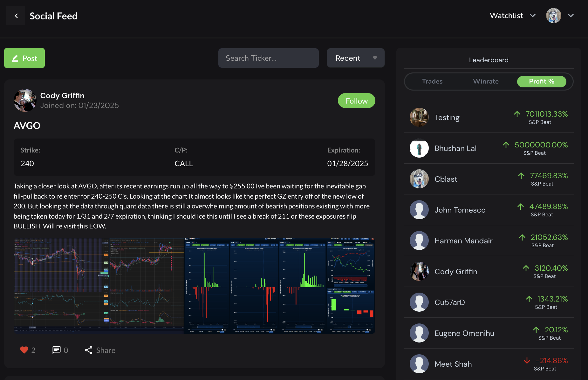
Task: Switch leaderboard to Trades
Action: click(432, 81)
